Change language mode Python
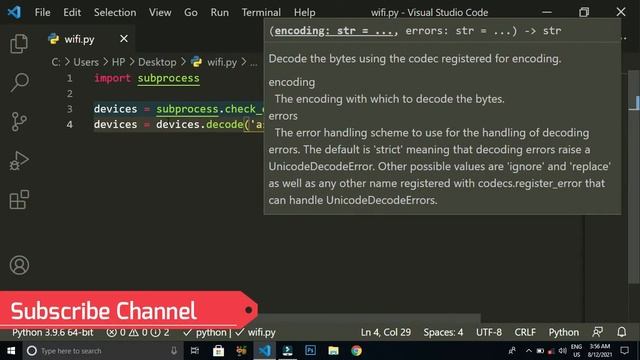This screenshot has height=360, width=640. (564, 333)
